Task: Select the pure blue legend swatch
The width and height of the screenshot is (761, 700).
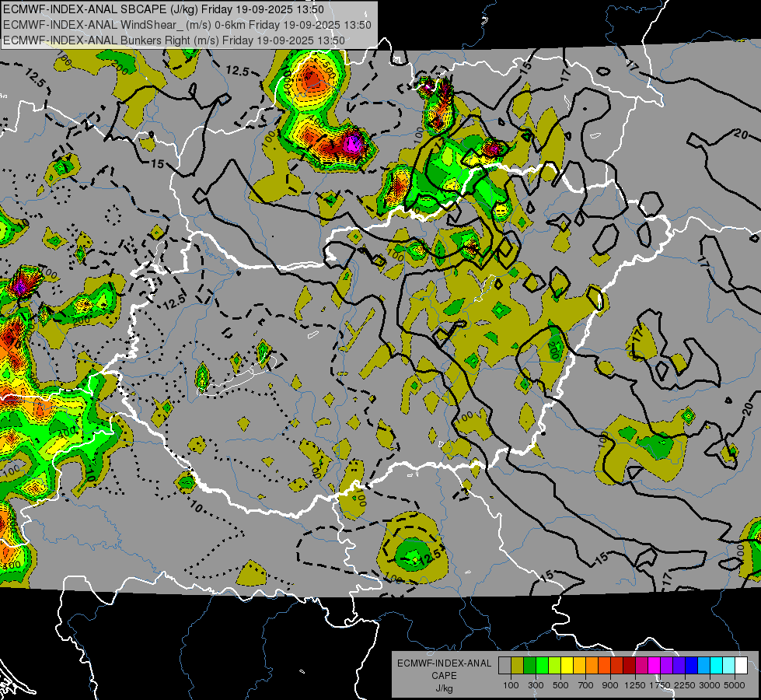Action: point(692,665)
